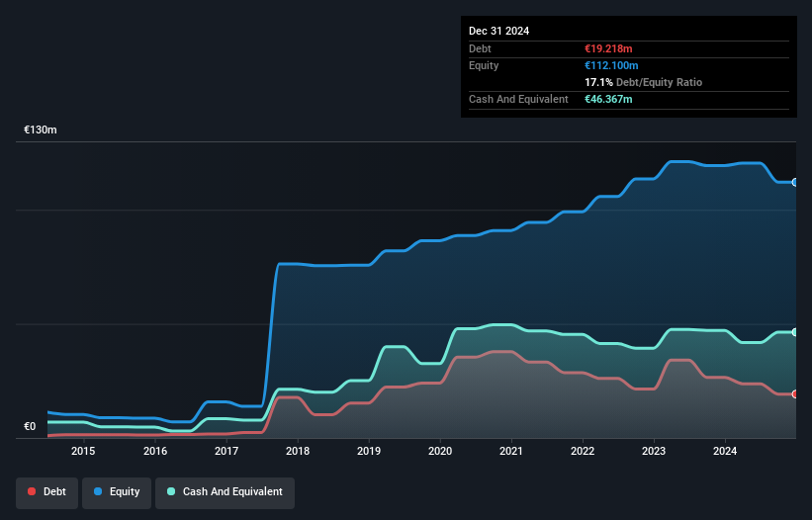Click the Debt label in tooltip
The height and width of the screenshot is (520, 812).
tap(480, 48)
